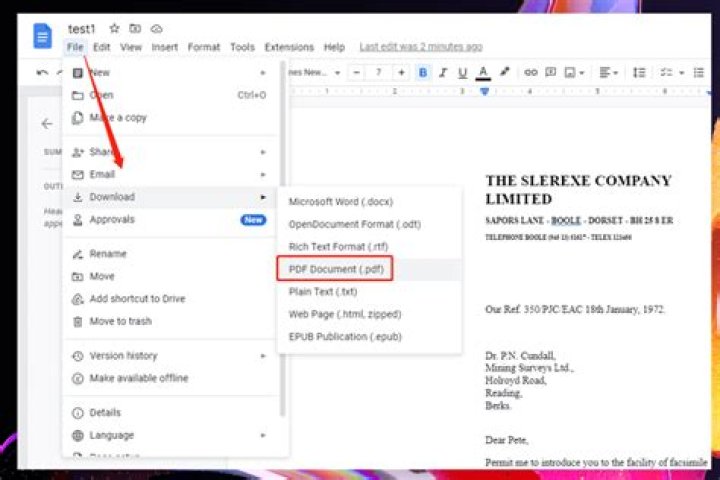Choose Rename from File menu
Image resolution: width=720 pixels, height=480 pixels.
[x=170, y=254]
